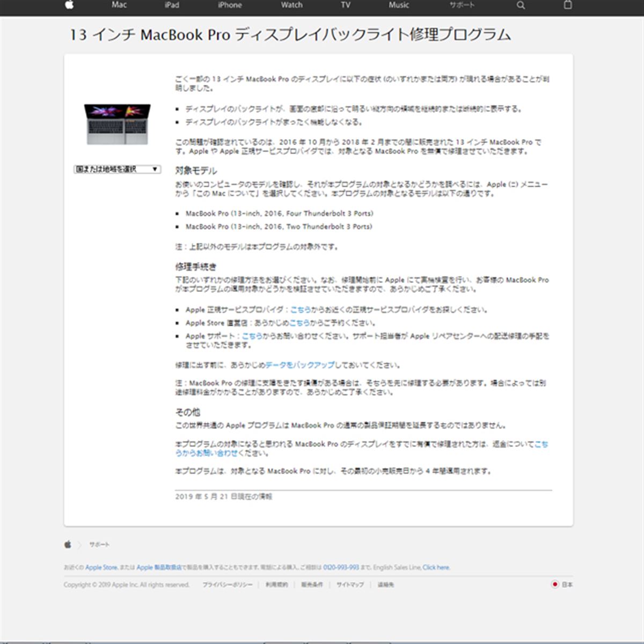The height and width of the screenshot is (644, 644).
Task: Open the search magnifier icon
Action: point(521,5)
